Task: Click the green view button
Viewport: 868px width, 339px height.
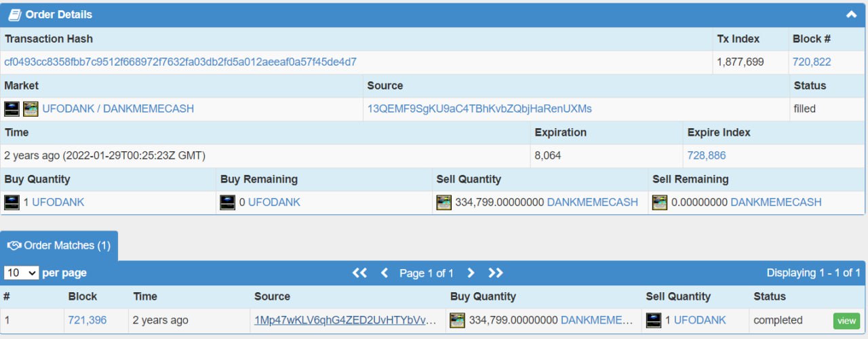Action: click(x=846, y=321)
